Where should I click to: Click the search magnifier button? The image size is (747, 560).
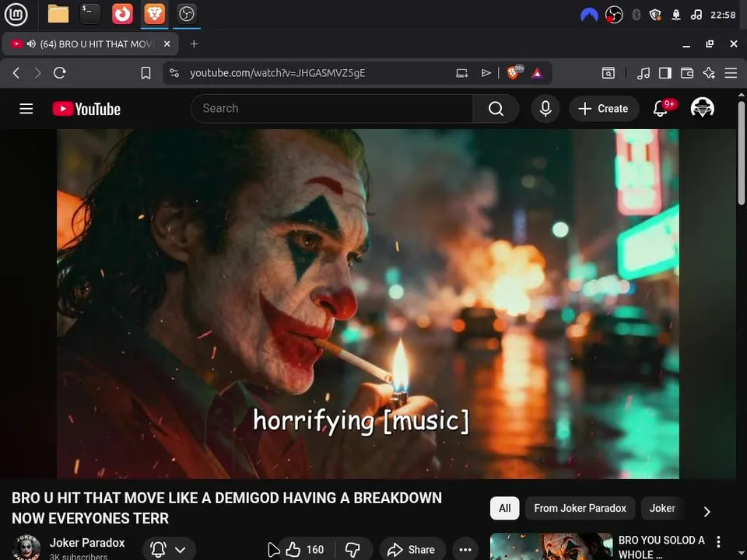pyautogui.click(x=496, y=109)
